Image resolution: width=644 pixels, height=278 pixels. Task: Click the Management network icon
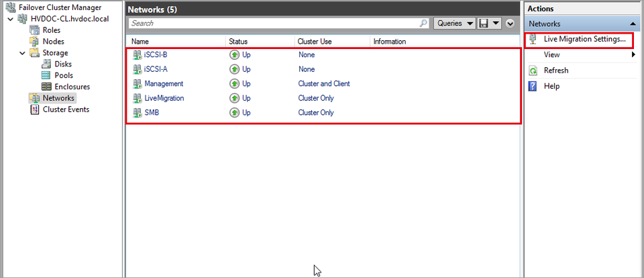[137, 83]
